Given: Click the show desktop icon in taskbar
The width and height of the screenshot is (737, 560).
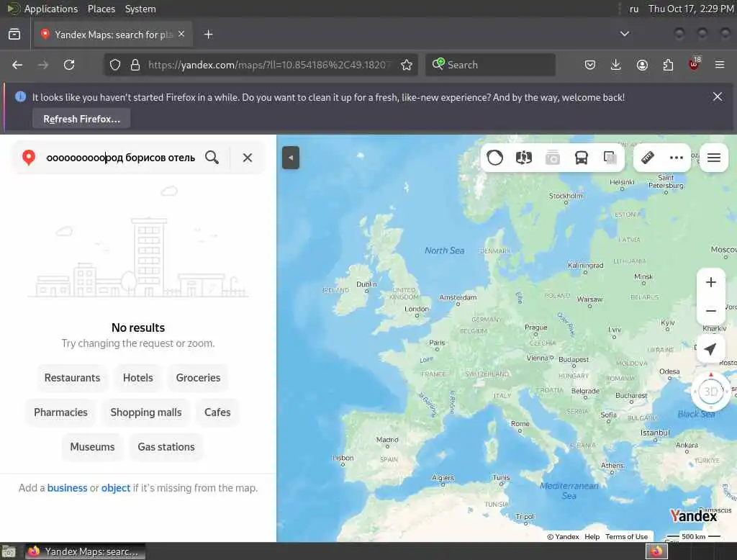Looking at the screenshot, I should coord(9,551).
